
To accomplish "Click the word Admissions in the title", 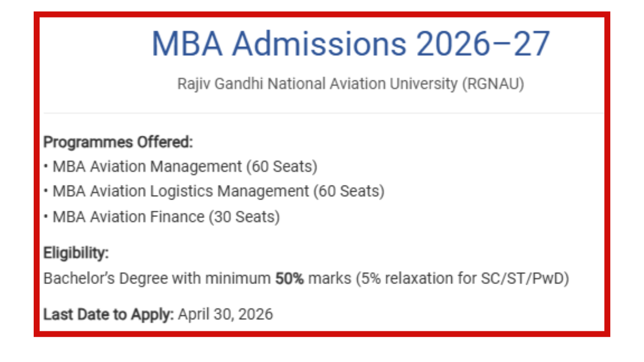I will coord(319,44).
